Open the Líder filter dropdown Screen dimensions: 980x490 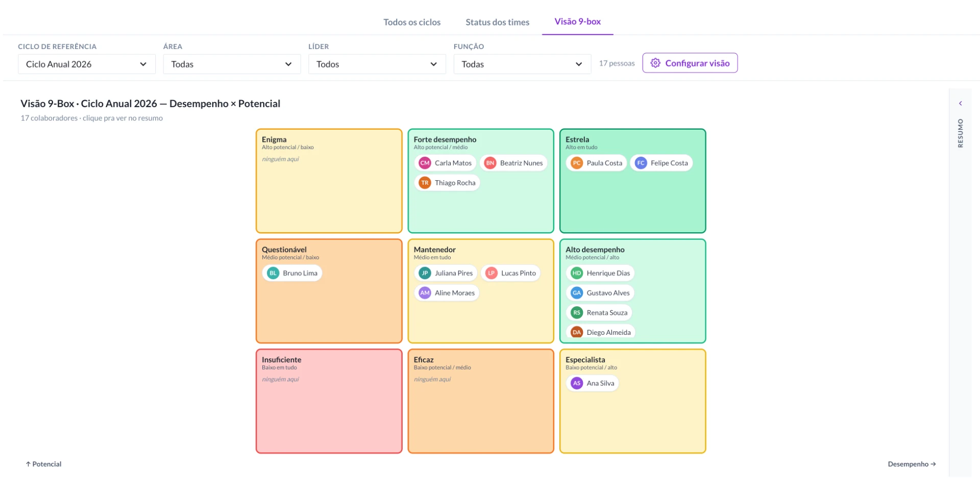click(x=377, y=64)
